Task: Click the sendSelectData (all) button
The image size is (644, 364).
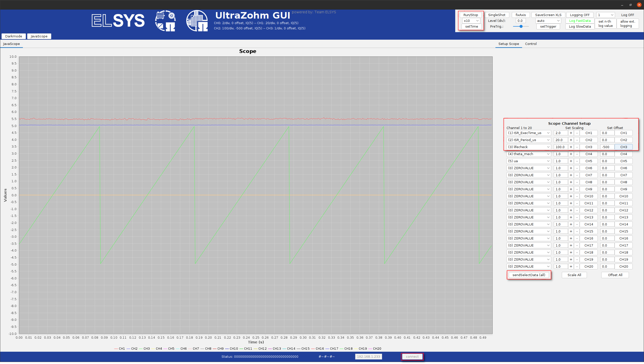Action: [x=529, y=275]
